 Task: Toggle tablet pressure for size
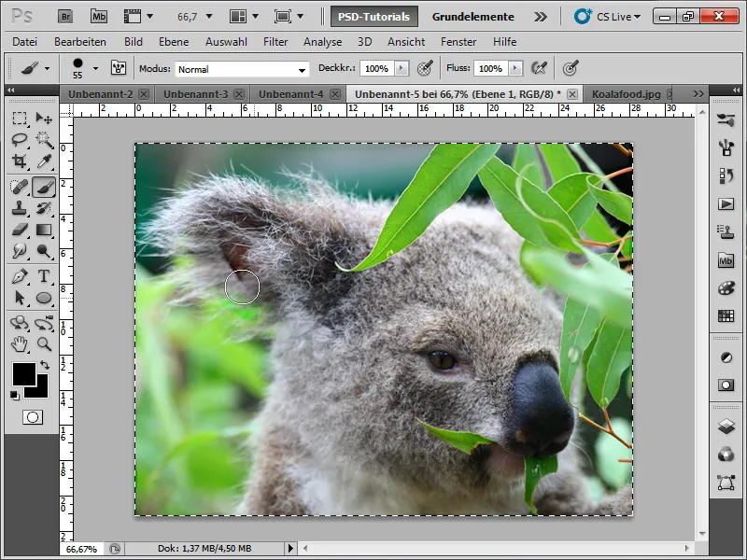(x=571, y=68)
